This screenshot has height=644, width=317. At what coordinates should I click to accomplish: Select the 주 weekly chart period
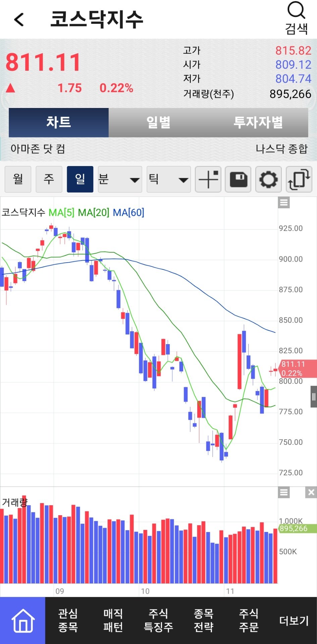pos(49,179)
